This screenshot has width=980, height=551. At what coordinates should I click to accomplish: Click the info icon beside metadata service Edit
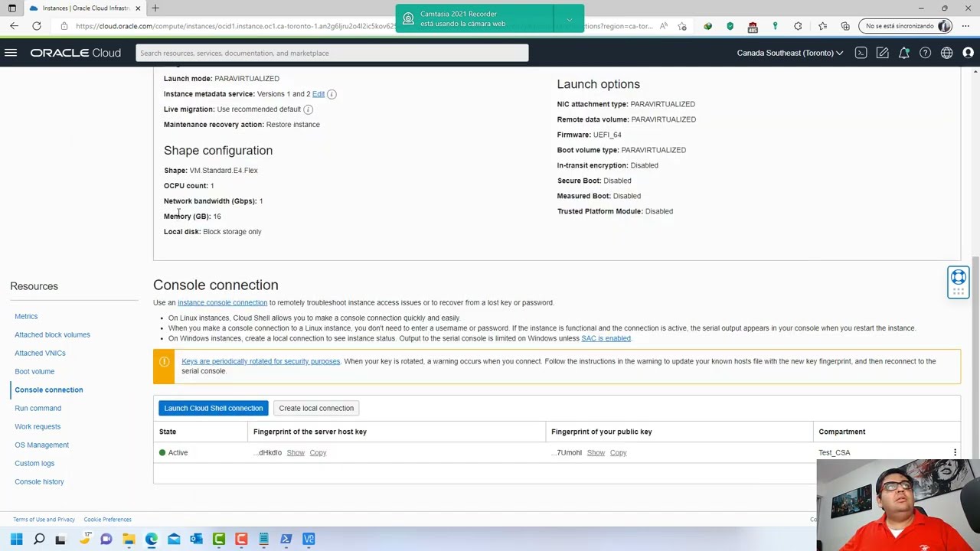[332, 93]
